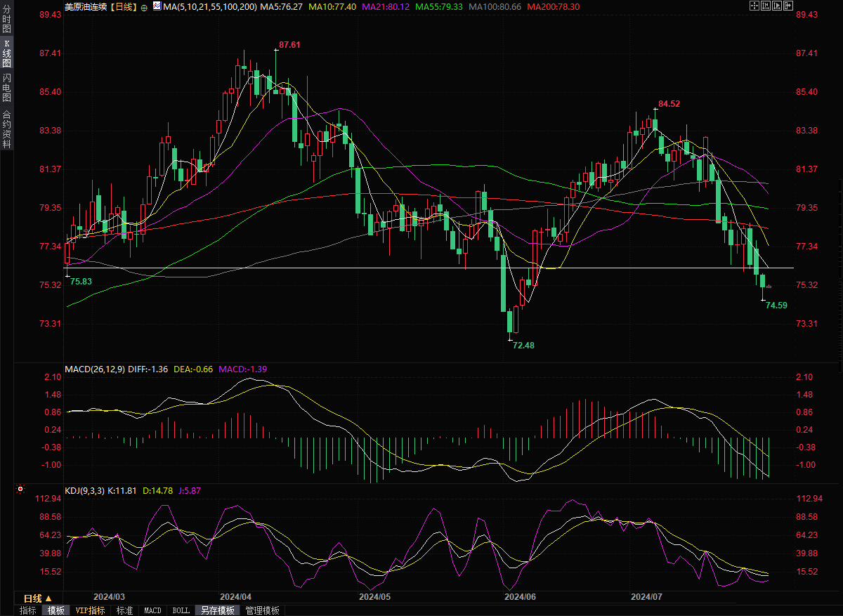
Task: Switch to the 闪电图 side tab
Action: [7, 87]
